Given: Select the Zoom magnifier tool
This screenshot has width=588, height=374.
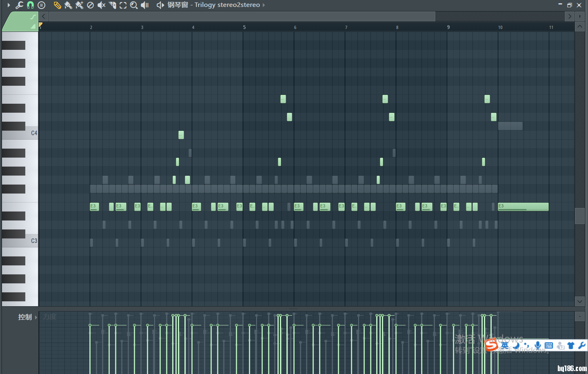Looking at the screenshot, I should (134, 5).
